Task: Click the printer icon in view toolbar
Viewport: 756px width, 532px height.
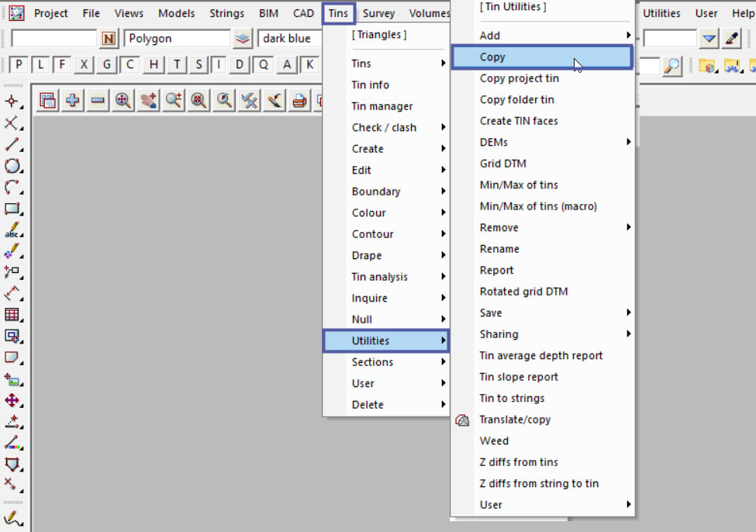Action: 299,100
